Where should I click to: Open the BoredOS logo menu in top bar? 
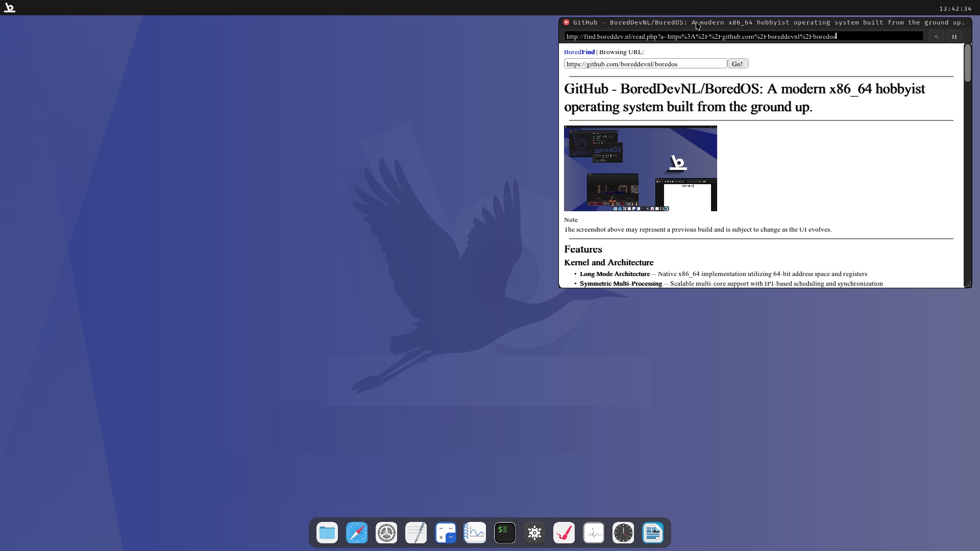tap(9, 8)
